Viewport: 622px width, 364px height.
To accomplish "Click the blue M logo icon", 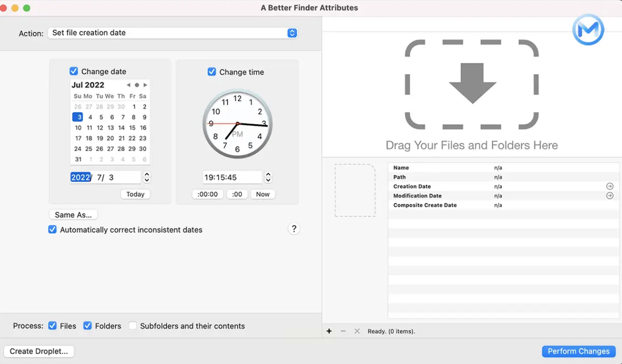I will tap(588, 29).
